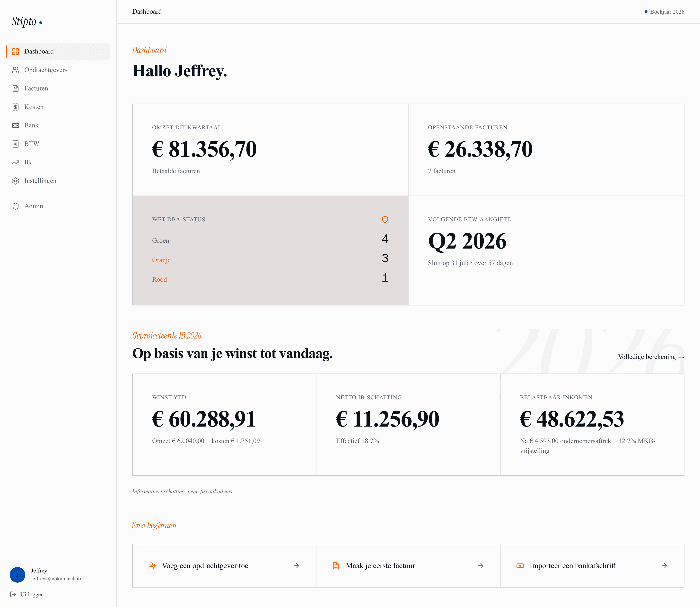Viewport: 700px width, 607px height.
Task: Open Dashboard in sidebar menu
Action: [58, 52]
